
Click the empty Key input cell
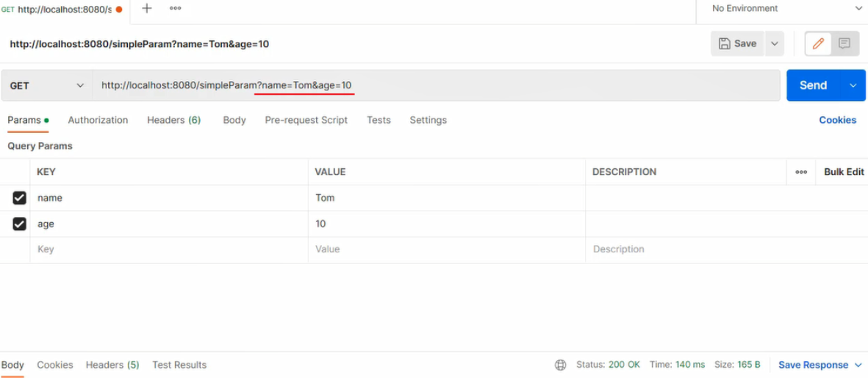coord(169,249)
